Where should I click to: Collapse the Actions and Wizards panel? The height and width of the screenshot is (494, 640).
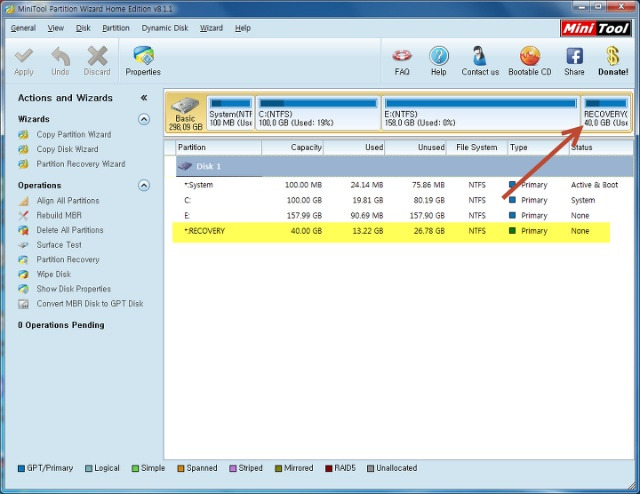coord(144,98)
